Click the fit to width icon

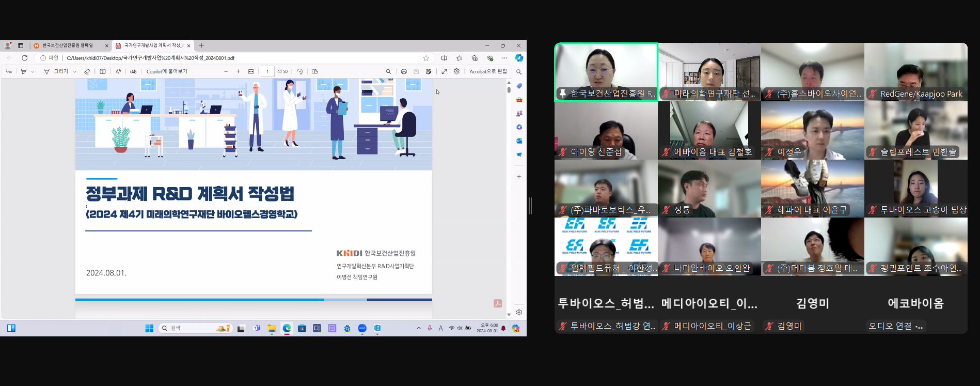(x=251, y=71)
